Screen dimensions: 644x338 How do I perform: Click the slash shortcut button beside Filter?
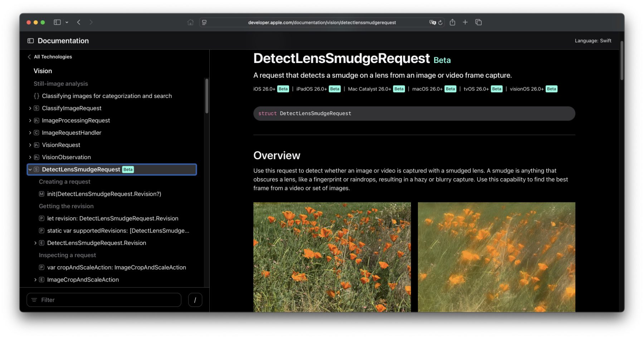195,300
